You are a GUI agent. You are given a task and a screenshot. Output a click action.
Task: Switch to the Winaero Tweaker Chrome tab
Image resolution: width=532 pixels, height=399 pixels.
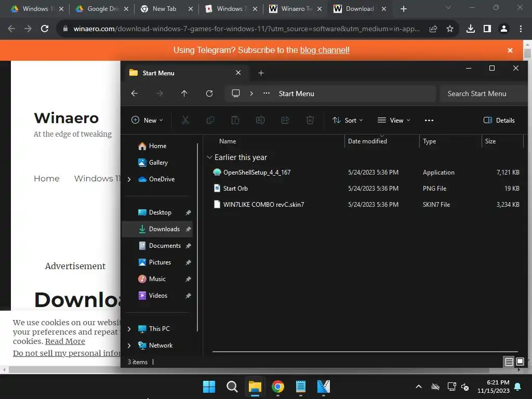pyautogui.click(x=295, y=9)
